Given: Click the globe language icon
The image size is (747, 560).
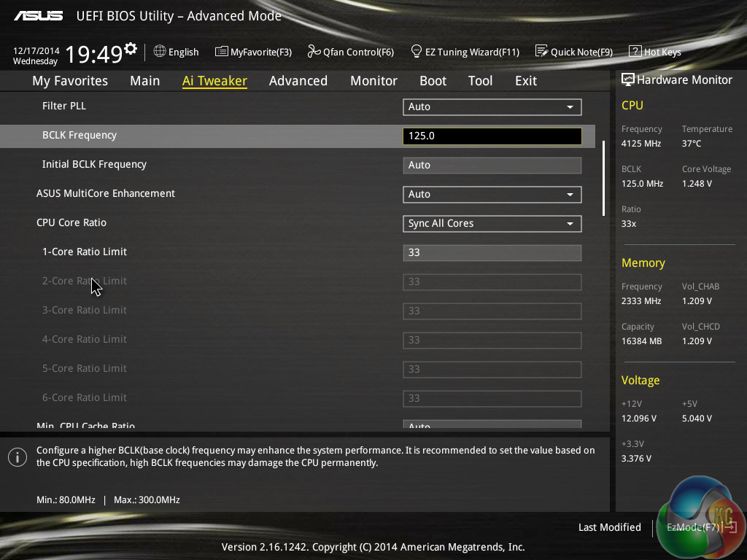Looking at the screenshot, I should coord(160,51).
